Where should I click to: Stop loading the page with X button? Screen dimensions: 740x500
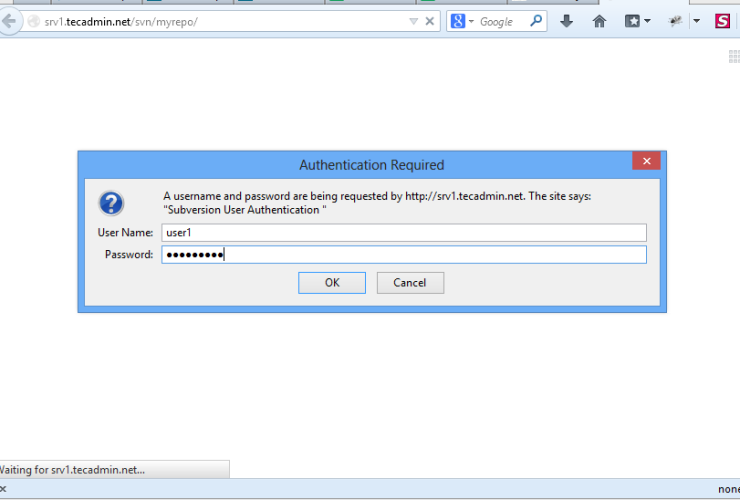click(x=430, y=21)
